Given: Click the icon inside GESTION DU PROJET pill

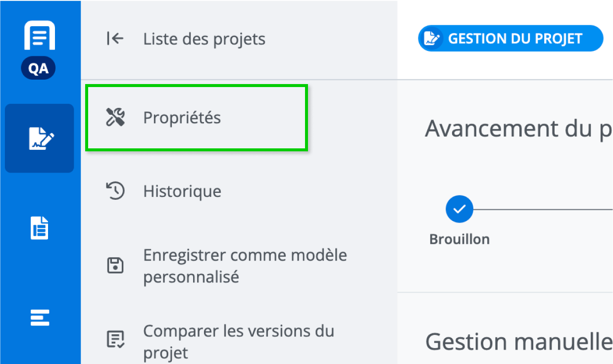Looking at the screenshot, I should pos(432,39).
